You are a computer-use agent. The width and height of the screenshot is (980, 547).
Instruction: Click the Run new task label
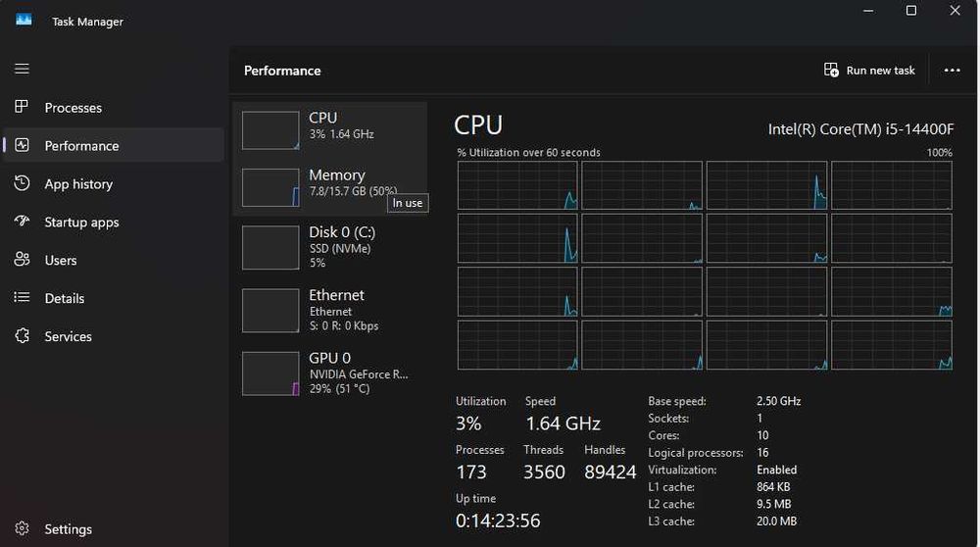880,71
